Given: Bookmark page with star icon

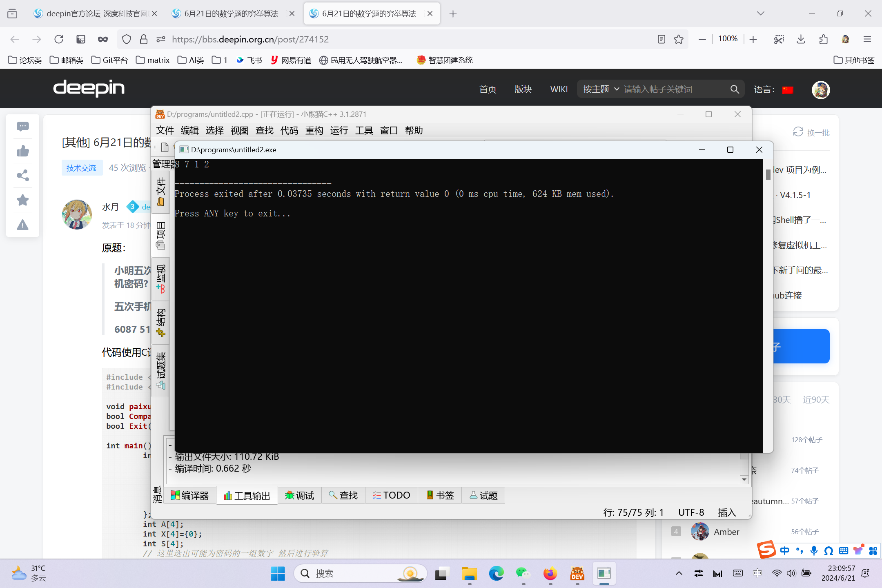Looking at the screenshot, I should (x=679, y=39).
